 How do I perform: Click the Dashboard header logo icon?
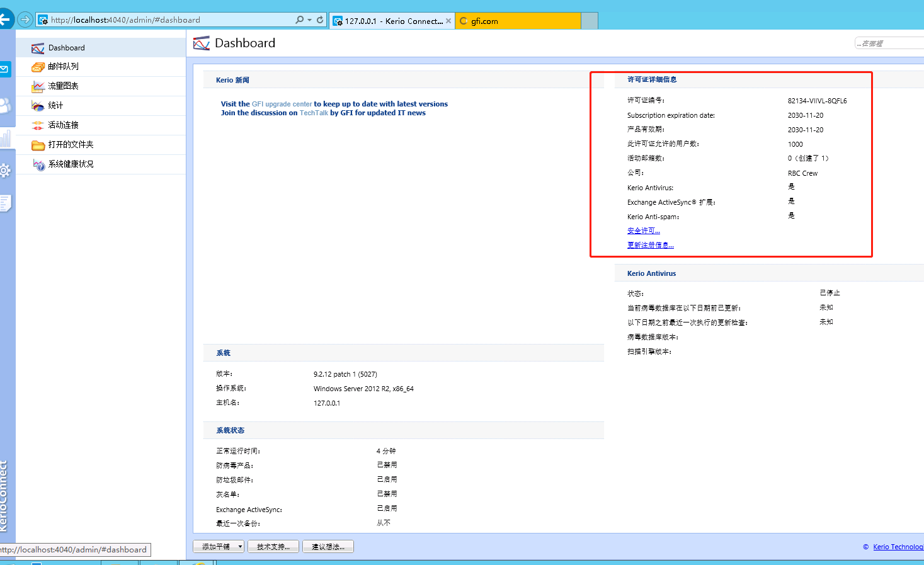tap(202, 43)
